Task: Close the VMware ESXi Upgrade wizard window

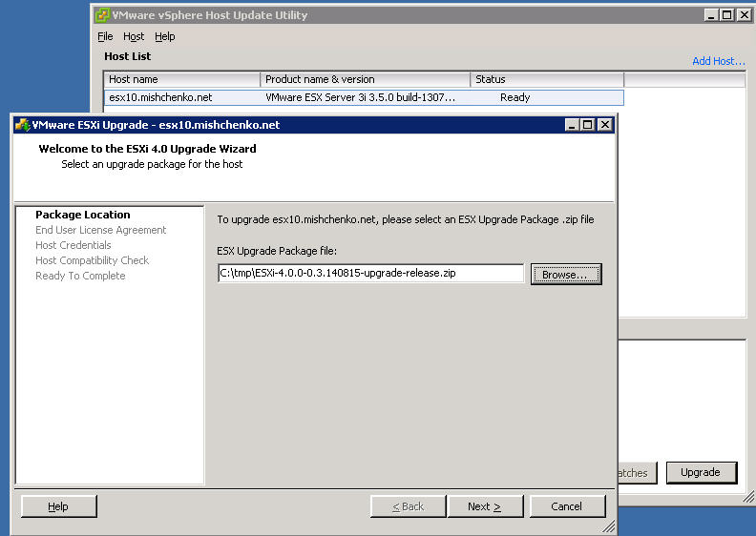Action: [x=604, y=125]
